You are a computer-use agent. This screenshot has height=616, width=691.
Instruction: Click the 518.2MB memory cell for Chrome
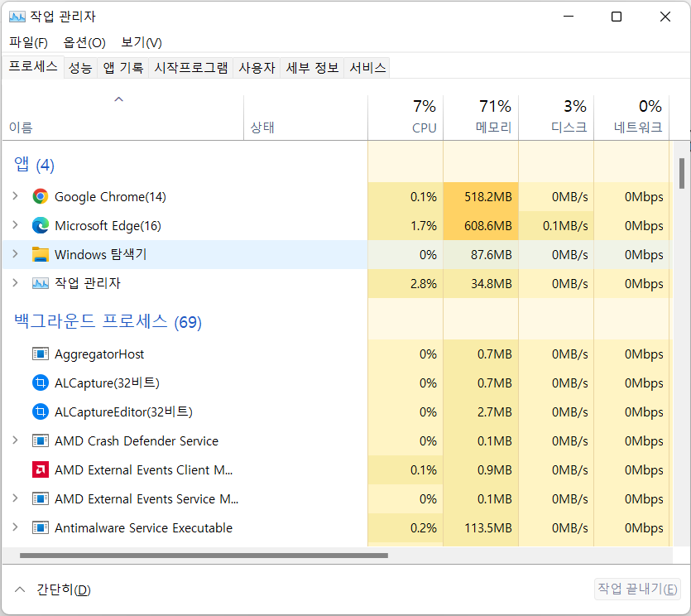click(481, 196)
